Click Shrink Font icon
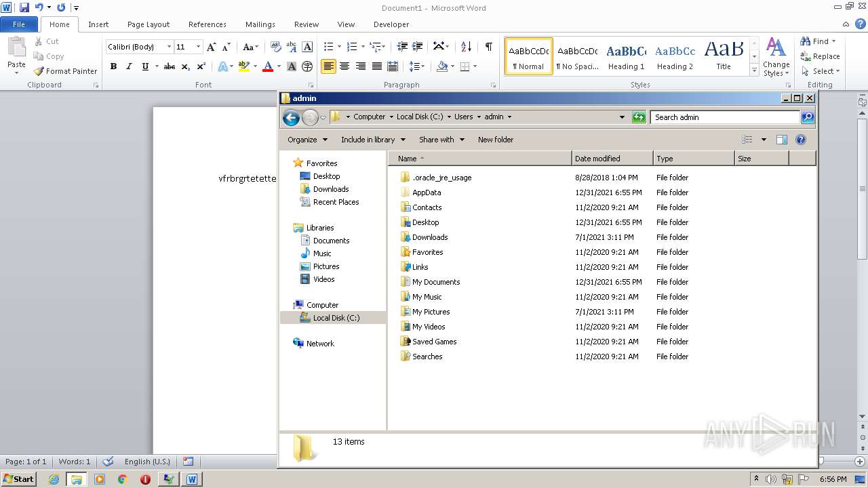 coord(226,47)
